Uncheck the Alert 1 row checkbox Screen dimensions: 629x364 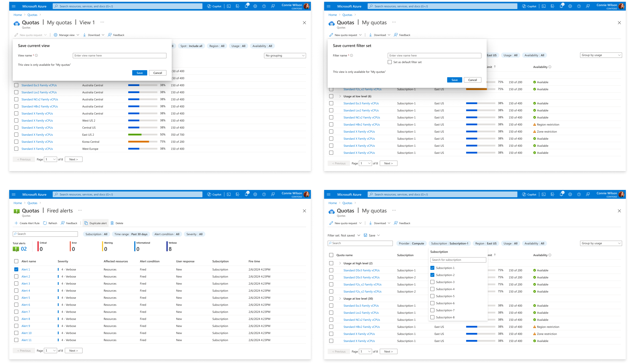coord(16,269)
